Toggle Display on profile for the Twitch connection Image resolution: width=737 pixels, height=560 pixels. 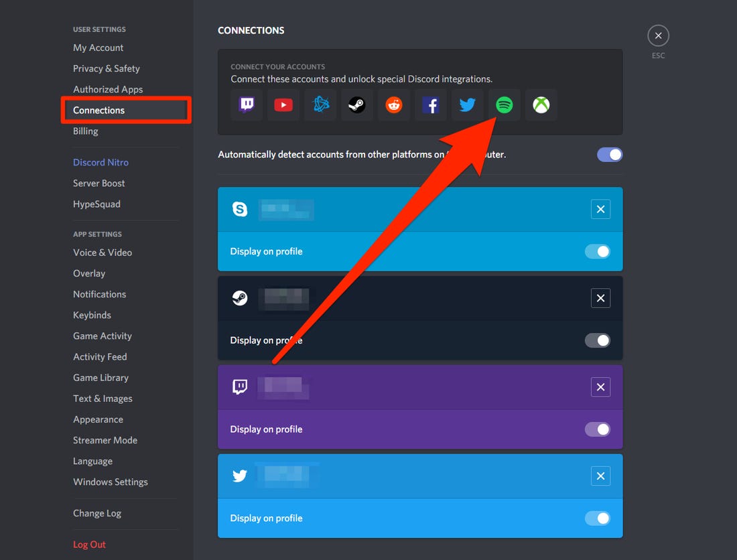[597, 429]
